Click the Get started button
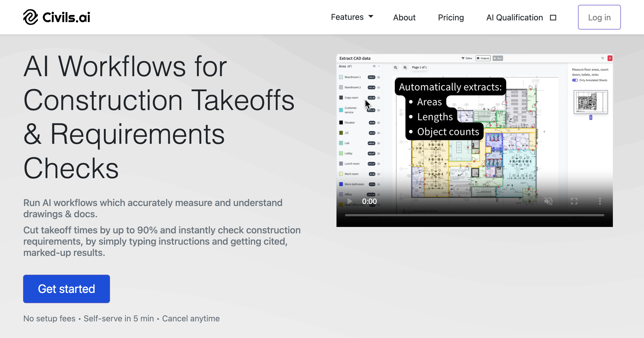 pyautogui.click(x=67, y=289)
